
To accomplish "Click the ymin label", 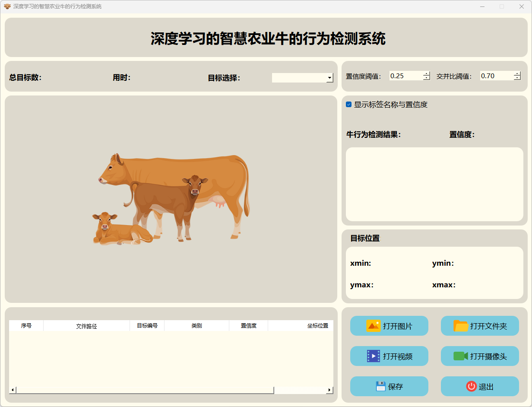I will click(x=443, y=264).
